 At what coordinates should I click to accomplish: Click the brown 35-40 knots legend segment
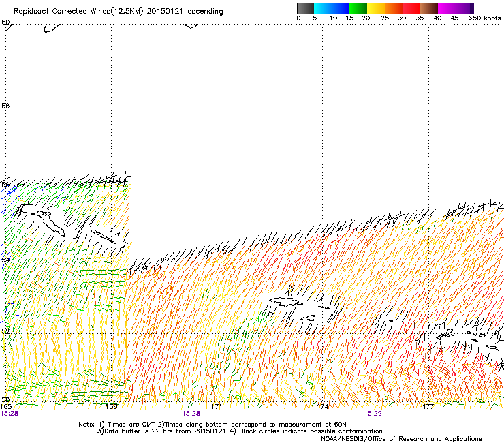tap(429, 8)
